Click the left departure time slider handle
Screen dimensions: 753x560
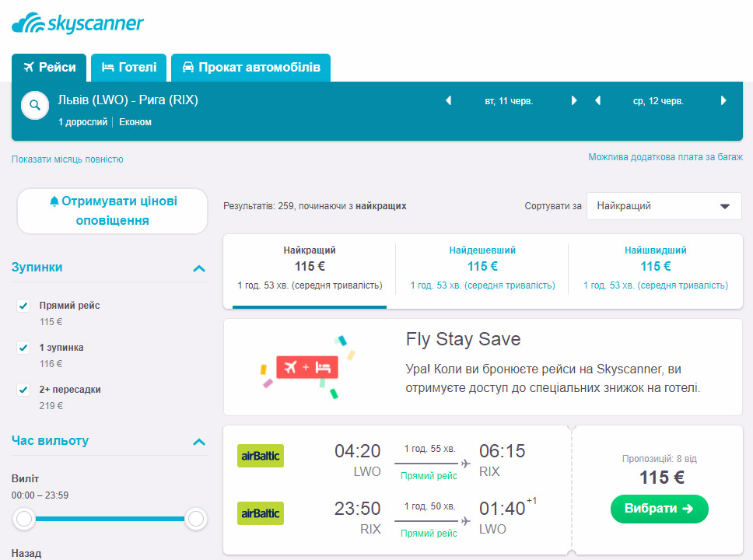tap(24, 519)
